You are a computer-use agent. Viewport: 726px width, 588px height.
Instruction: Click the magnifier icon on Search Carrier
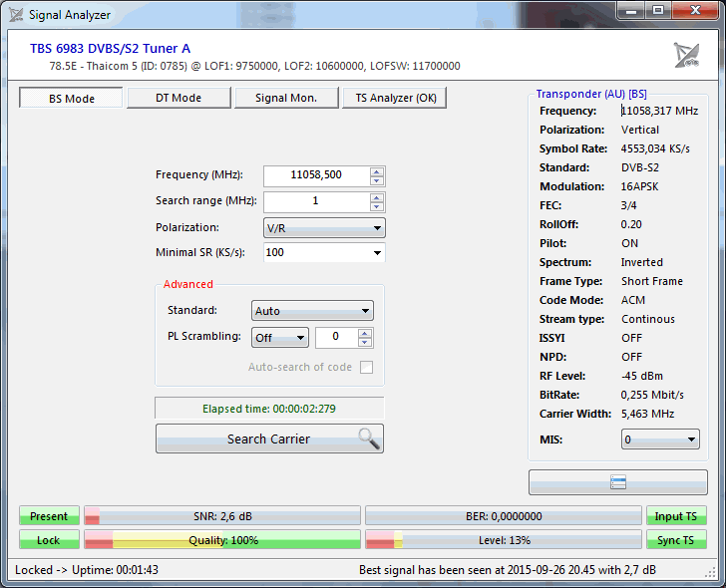click(x=369, y=439)
